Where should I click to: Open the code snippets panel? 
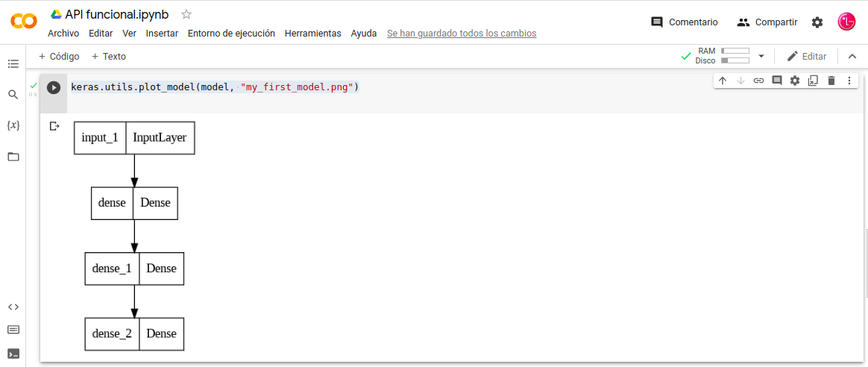(13, 307)
